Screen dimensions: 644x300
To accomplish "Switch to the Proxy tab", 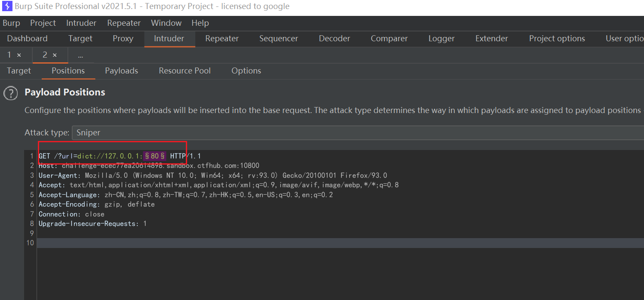I will click(123, 39).
